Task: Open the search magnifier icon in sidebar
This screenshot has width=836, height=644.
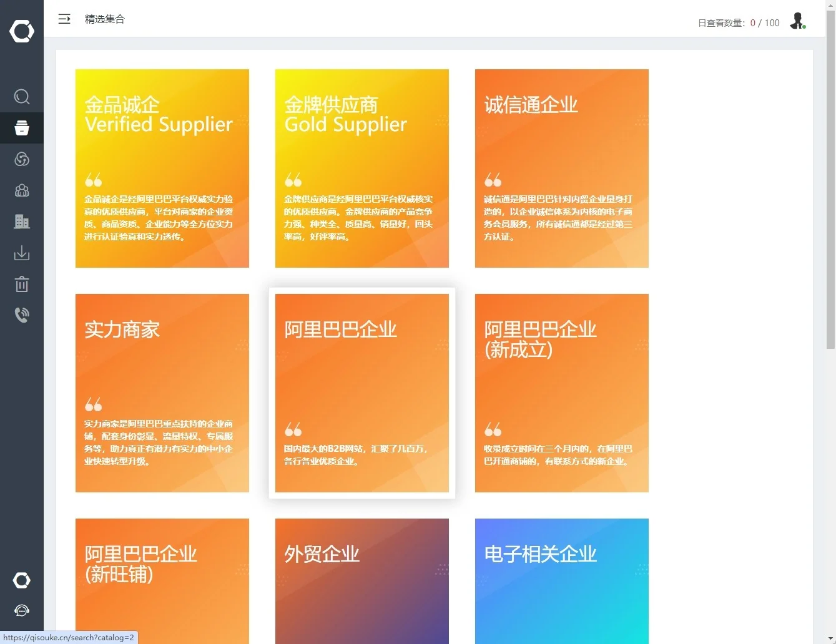Action: click(x=22, y=97)
